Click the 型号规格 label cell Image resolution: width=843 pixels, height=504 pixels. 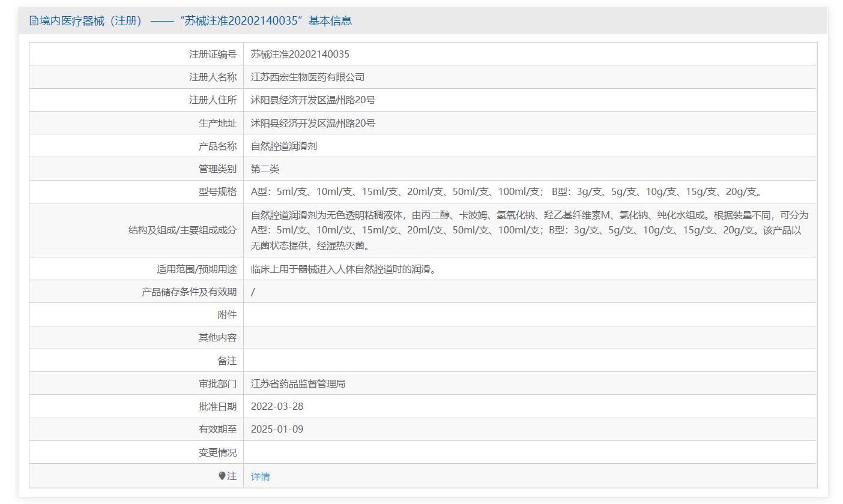click(x=136, y=191)
